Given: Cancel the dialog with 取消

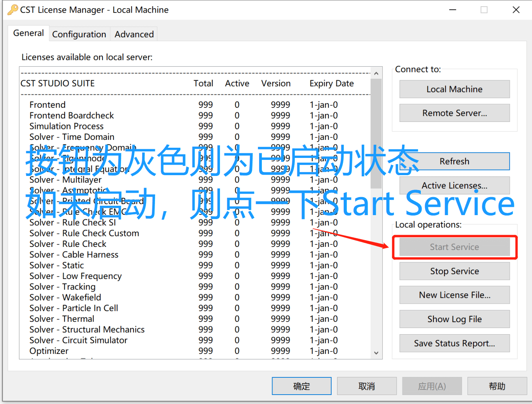Looking at the screenshot, I should click(x=366, y=386).
